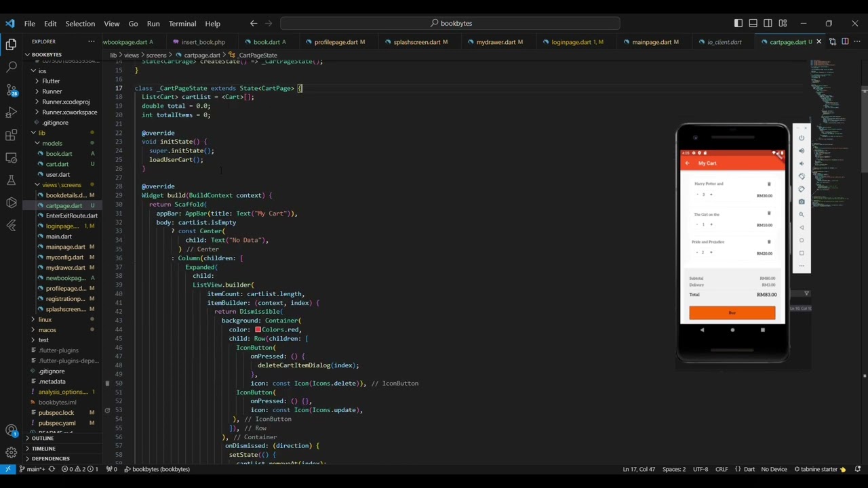
Task: Click the red color swatch before Colors.red
Action: tap(258, 329)
